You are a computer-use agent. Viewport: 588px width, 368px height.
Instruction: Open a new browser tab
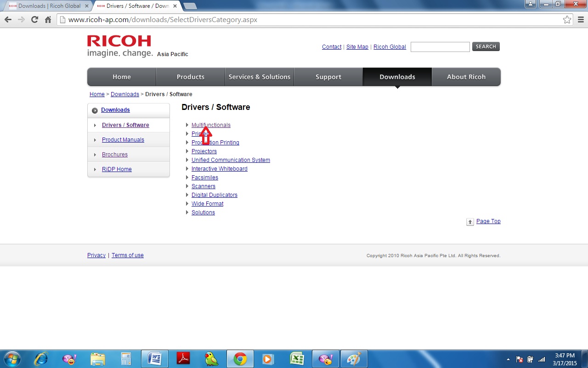coord(190,6)
